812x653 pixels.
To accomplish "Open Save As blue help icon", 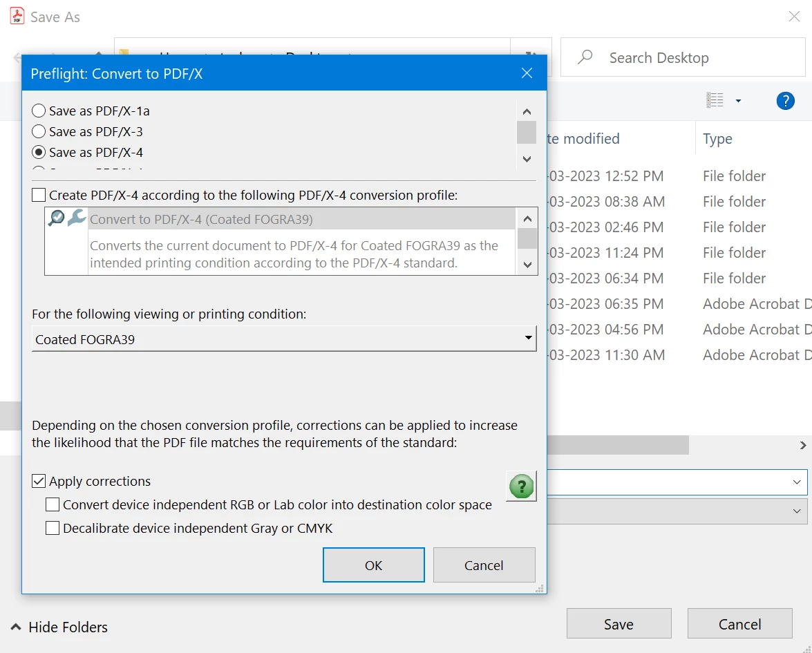I will 785,100.
